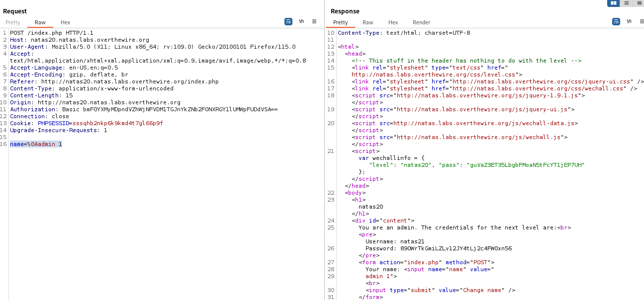Toggle word wrap icon in Request panel
Image resolution: width=644 pixels, height=300 pixels.
point(288,21)
